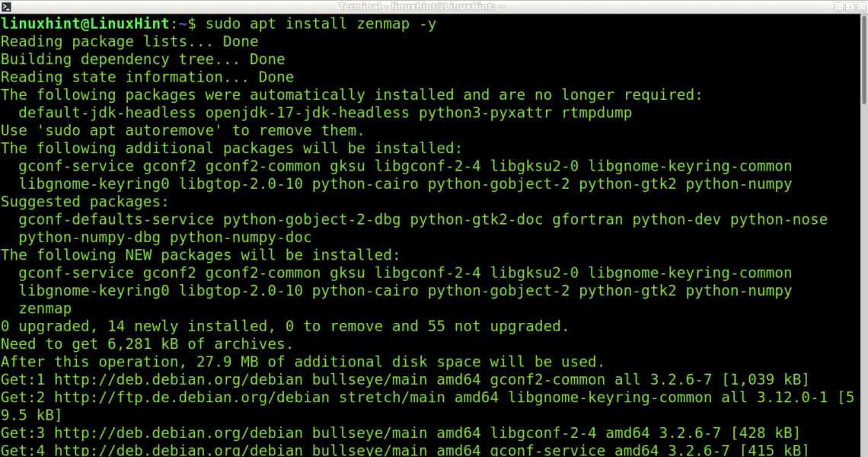Click 'gfortran' in the suggested packages
868x457 pixels.
click(x=588, y=219)
